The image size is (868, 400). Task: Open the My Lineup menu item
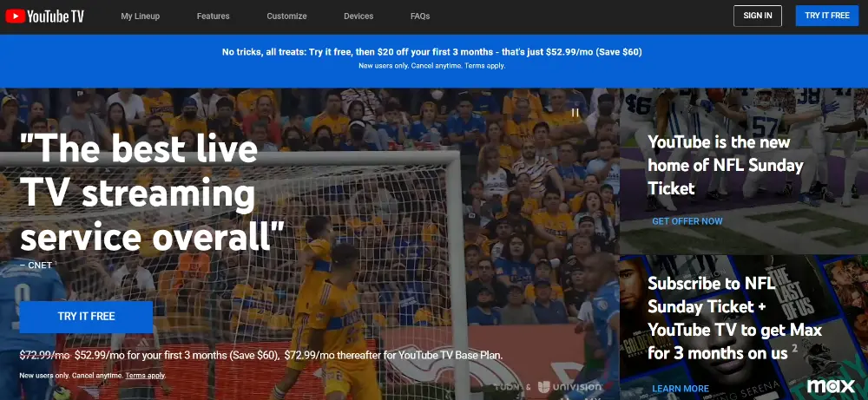click(140, 16)
